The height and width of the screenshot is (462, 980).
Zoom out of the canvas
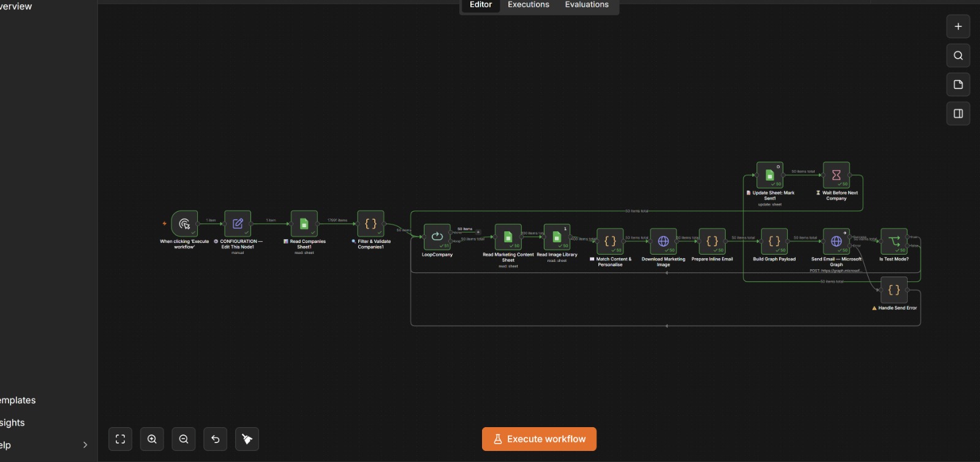184,439
